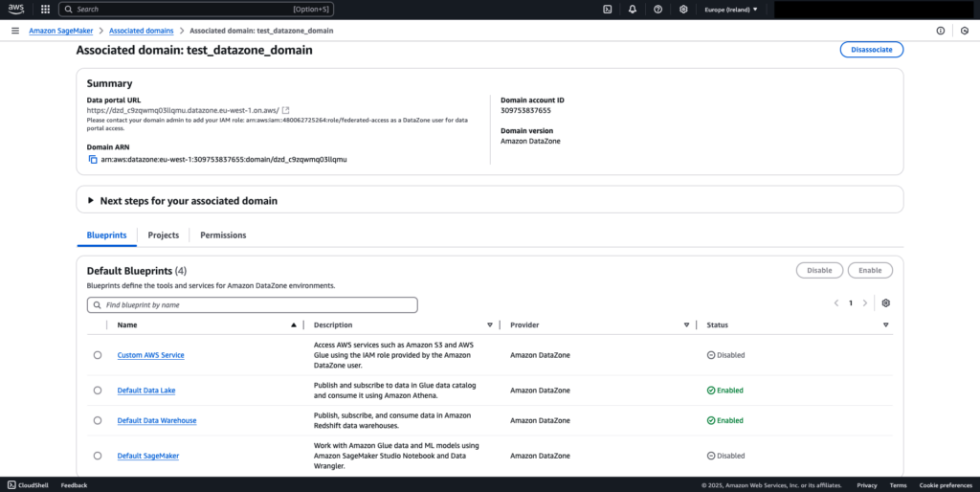This screenshot has width=980, height=492.
Task: Click domain account ID 309753837655
Action: (525, 111)
